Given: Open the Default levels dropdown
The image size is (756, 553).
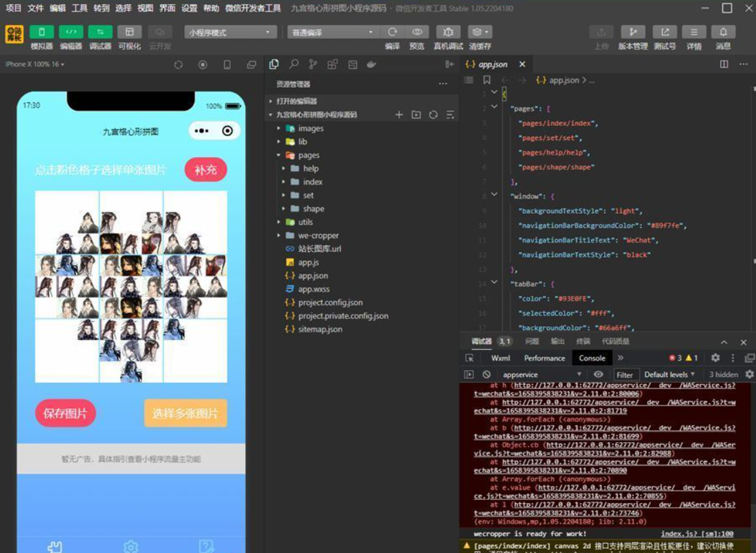Looking at the screenshot, I should tap(669, 374).
